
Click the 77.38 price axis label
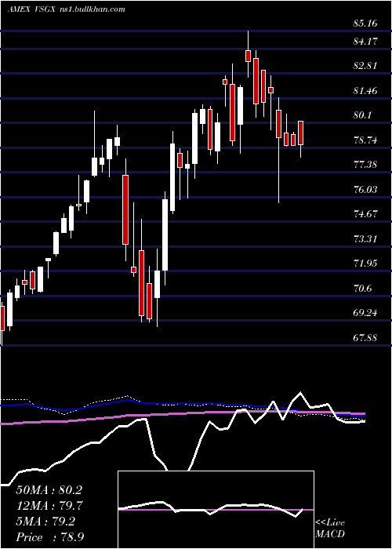pyautogui.click(x=365, y=165)
